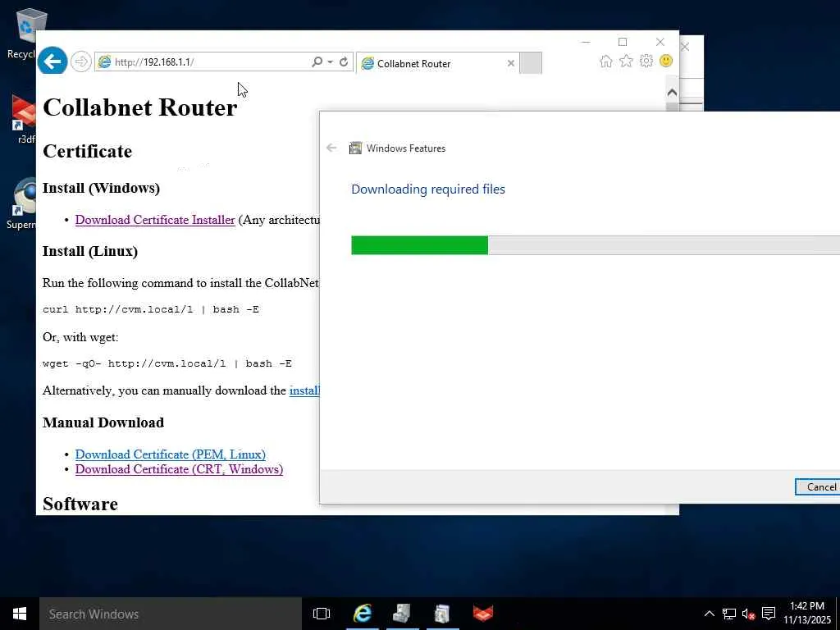Image resolution: width=840 pixels, height=630 pixels.
Task: Click the Software heading text
Action: [80, 504]
